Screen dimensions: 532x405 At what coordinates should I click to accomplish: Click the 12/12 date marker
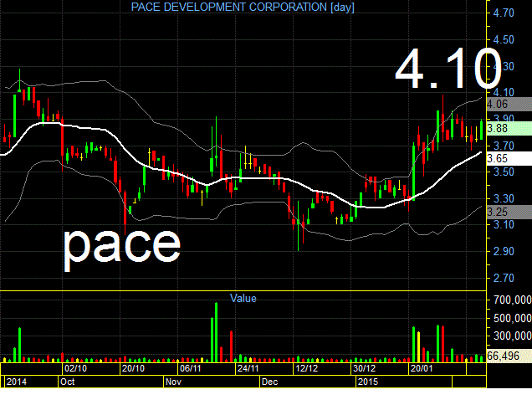point(307,368)
